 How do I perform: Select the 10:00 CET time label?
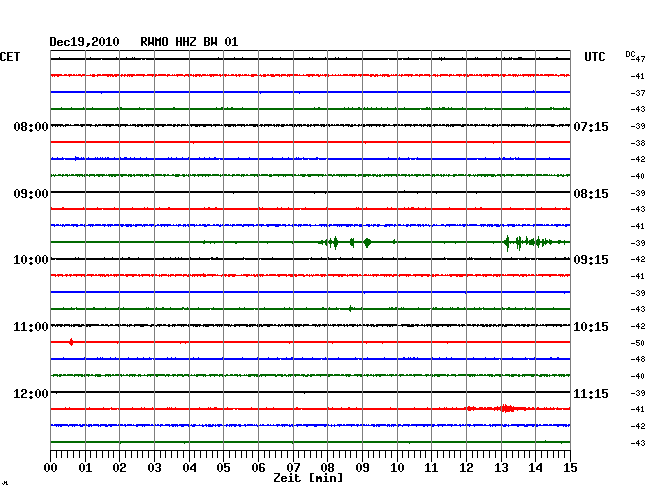point(31,260)
